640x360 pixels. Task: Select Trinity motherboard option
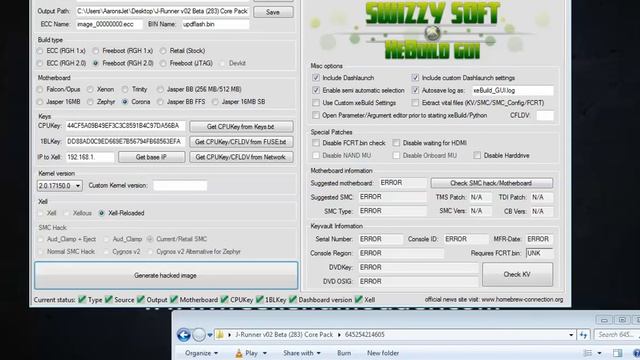[125, 89]
